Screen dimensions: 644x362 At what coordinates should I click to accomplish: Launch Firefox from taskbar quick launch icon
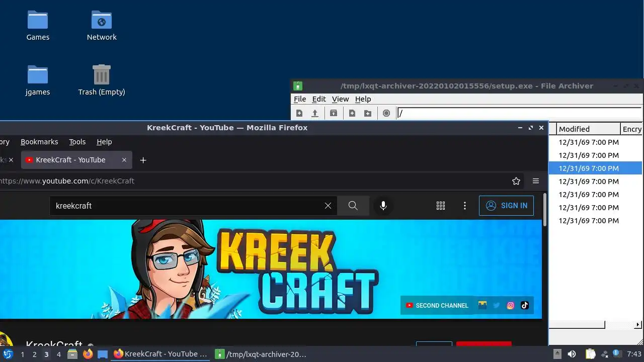88,354
